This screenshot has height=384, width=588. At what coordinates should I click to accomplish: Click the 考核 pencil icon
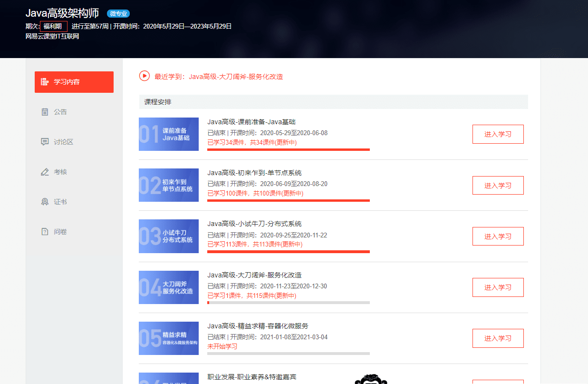tap(45, 172)
